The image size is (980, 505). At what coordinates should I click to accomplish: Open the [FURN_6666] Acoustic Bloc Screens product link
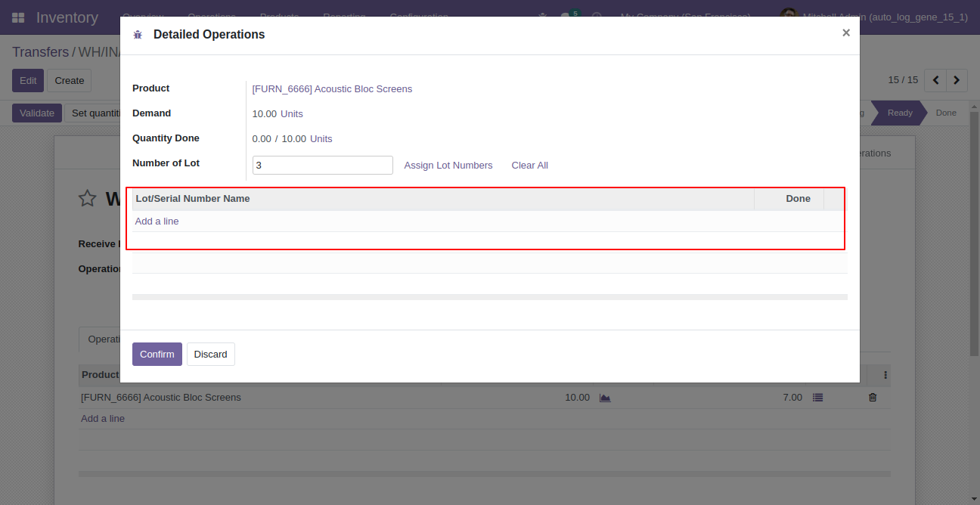(x=332, y=89)
